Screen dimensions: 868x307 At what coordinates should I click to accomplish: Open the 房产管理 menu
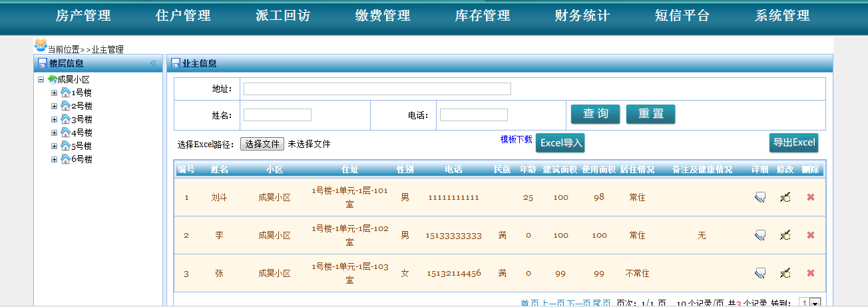(x=83, y=16)
